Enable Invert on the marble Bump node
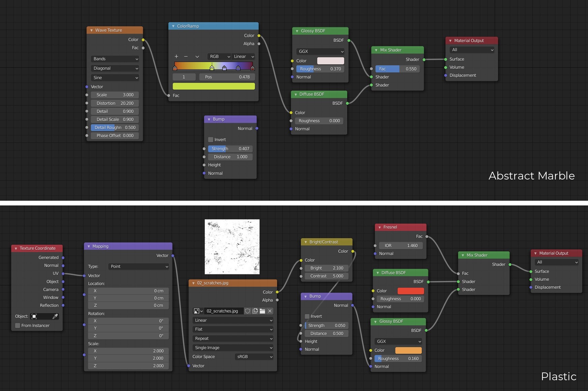Screen dimensions: 588x391 click(211, 139)
